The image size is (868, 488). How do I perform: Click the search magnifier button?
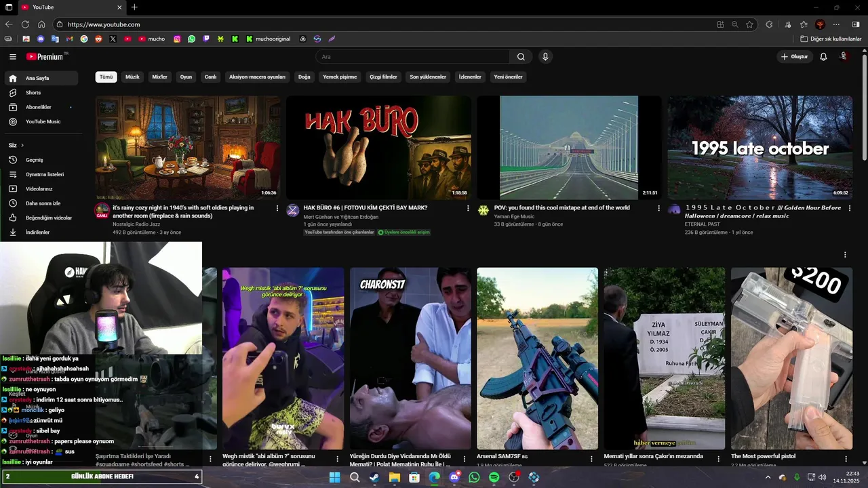tap(521, 57)
